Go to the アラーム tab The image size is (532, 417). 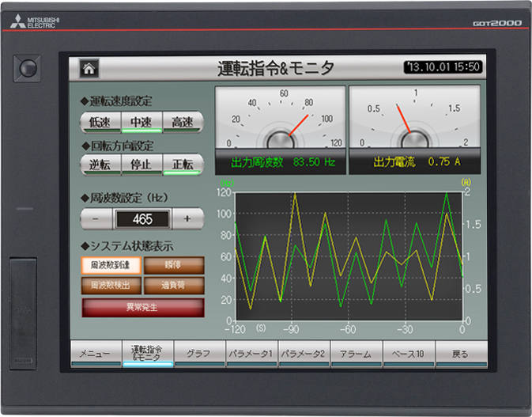tap(355, 354)
